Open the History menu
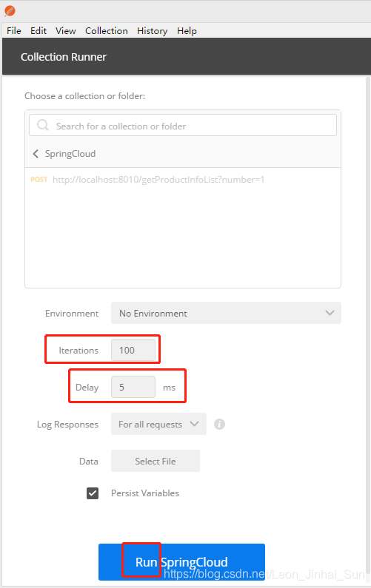Viewport: 371px width, 588px height. tap(152, 31)
